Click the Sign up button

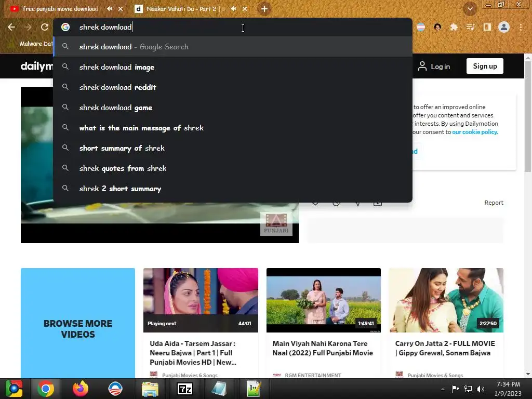pyautogui.click(x=485, y=66)
